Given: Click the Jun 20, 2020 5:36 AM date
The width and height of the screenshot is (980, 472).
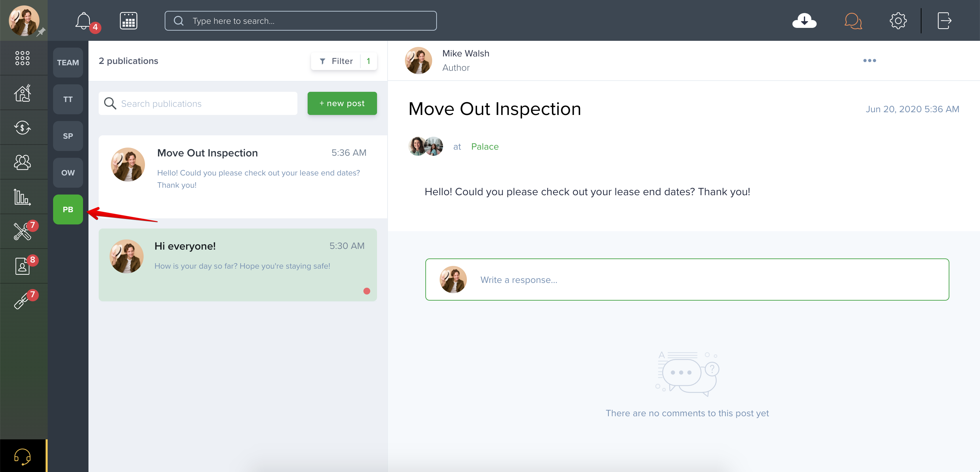Looking at the screenshot, I should 912,109.
